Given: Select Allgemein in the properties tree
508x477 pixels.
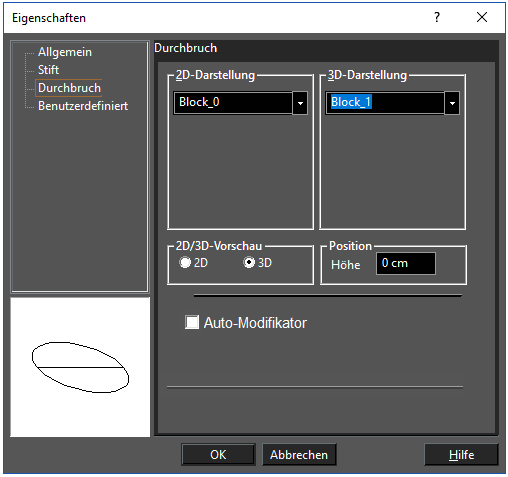Looking at the screenshot, I should coord(65,52).
